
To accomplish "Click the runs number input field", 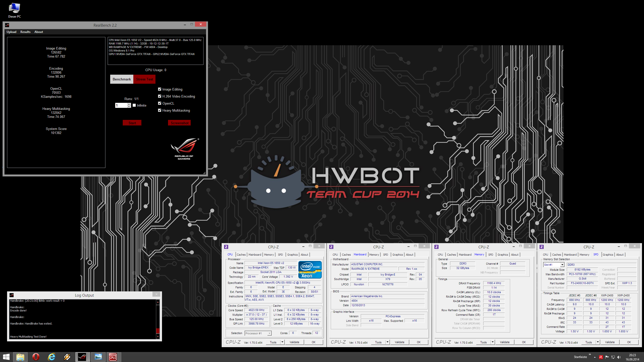I will click(121, 105).
